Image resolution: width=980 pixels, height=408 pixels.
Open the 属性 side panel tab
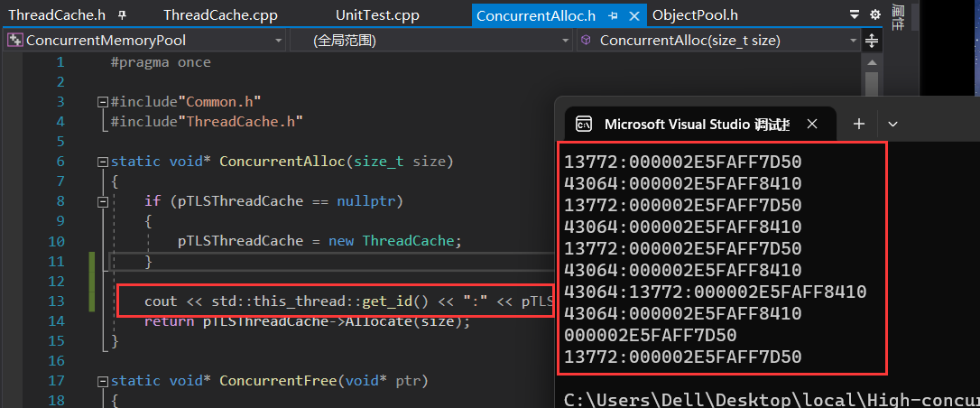click(899, 17)
